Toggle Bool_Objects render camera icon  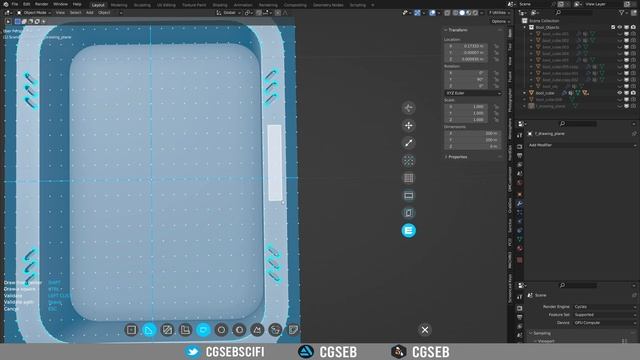(x=633, y=27)
